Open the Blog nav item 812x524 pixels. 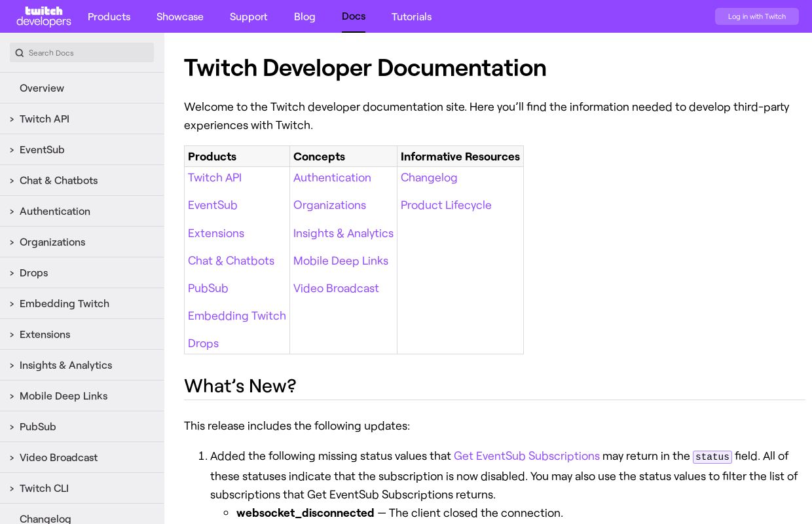(304, 16)
